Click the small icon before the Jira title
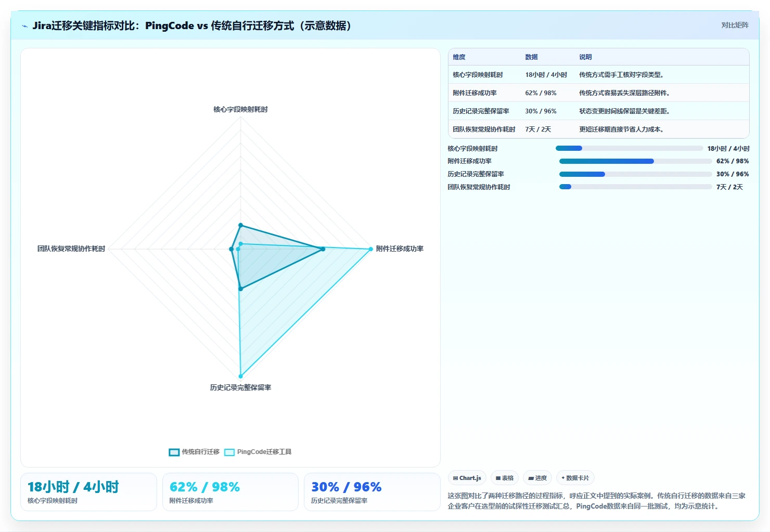This screenshot has height=532, width=770. pos(24,26)
